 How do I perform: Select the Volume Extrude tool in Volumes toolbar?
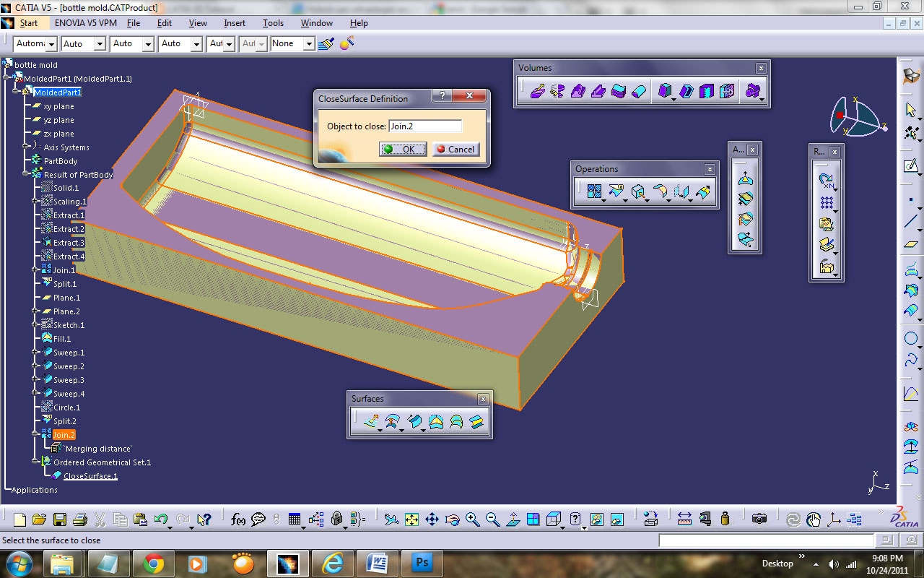[x=537, y=90]
